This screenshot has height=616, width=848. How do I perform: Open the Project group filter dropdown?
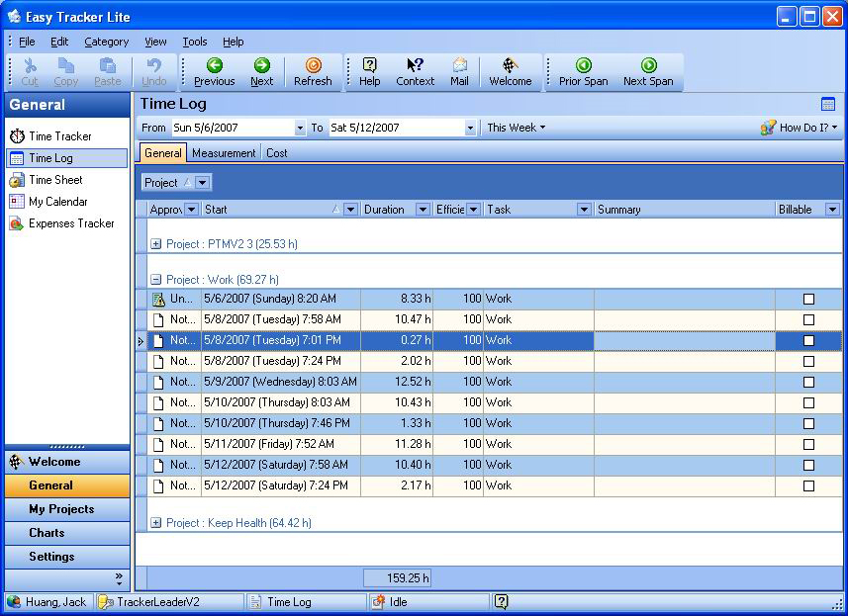(x=202, y=183)
